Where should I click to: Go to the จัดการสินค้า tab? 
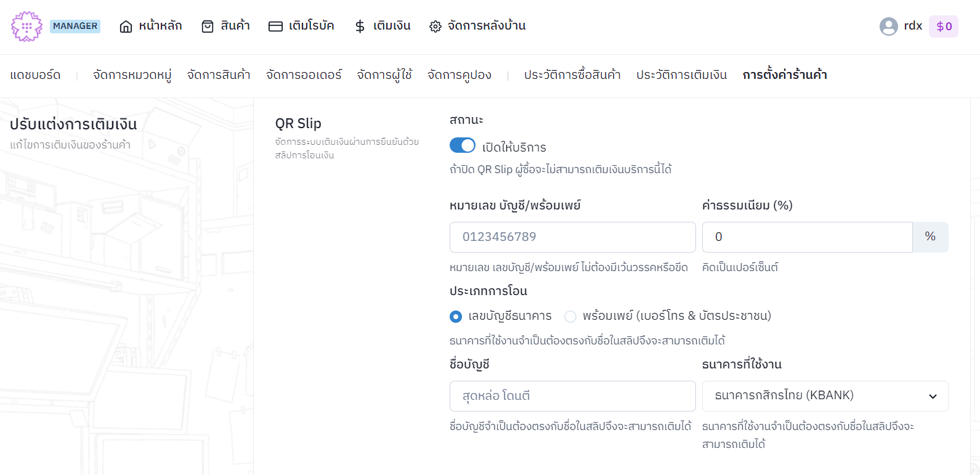(219, 75)
